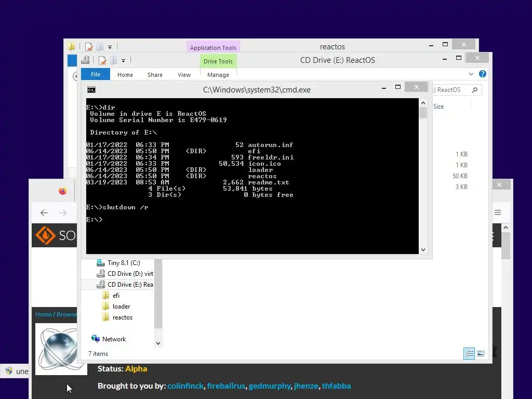Go forward in Firefox browser
The width and height of the screenshot is (532, 399).
[63, 212]
